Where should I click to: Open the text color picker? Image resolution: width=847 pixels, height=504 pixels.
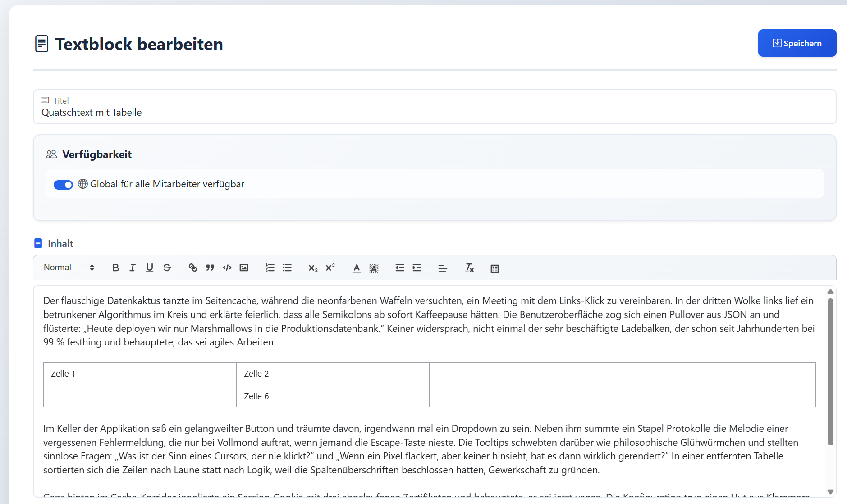(356, 268)
